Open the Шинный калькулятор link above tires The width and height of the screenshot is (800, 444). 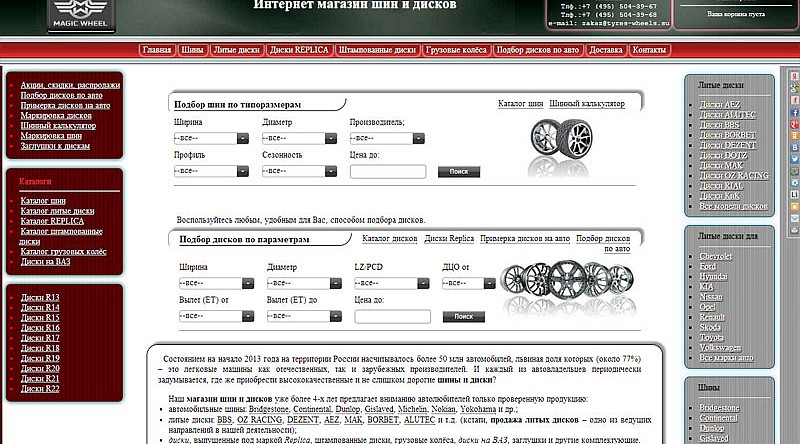coord(587,104)
